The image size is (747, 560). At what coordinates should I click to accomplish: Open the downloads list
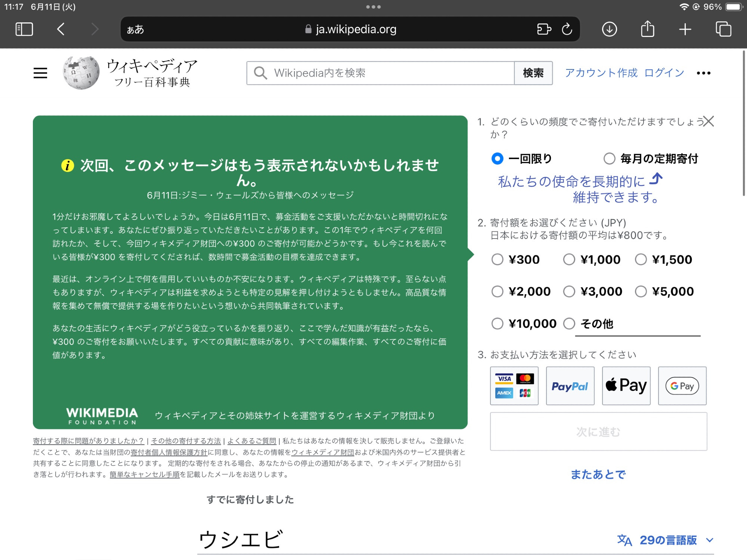610,29
